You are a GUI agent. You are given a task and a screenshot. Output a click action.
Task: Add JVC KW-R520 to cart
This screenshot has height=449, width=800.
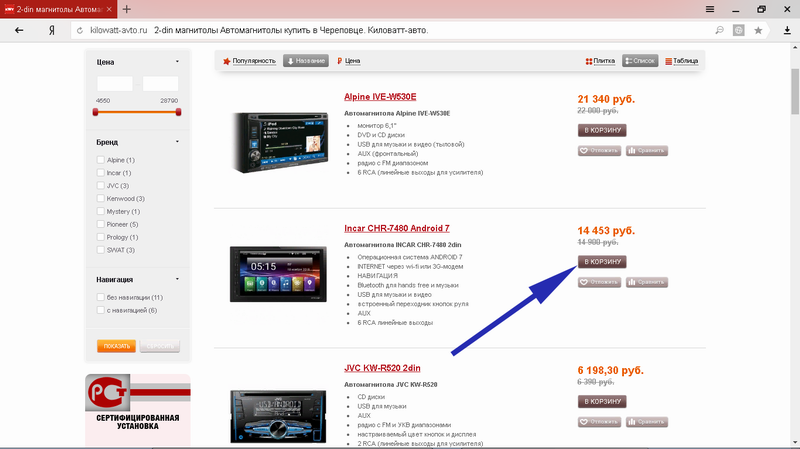tap(602, 402)
